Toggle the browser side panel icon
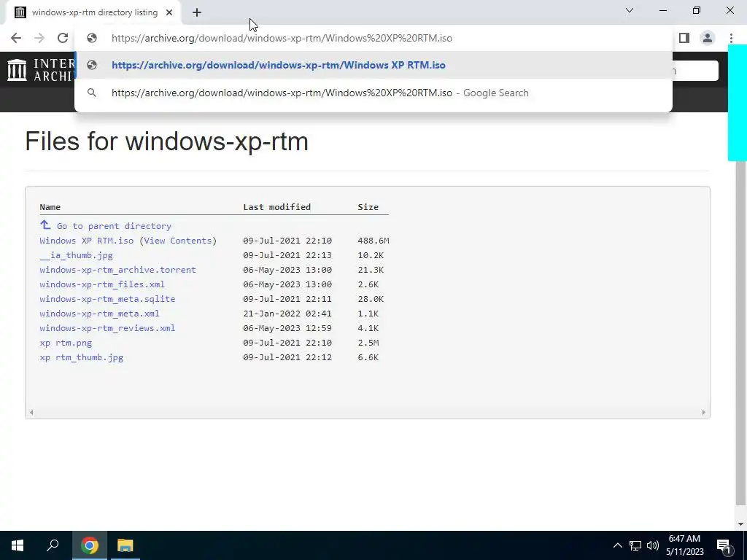 pos(684,38)
